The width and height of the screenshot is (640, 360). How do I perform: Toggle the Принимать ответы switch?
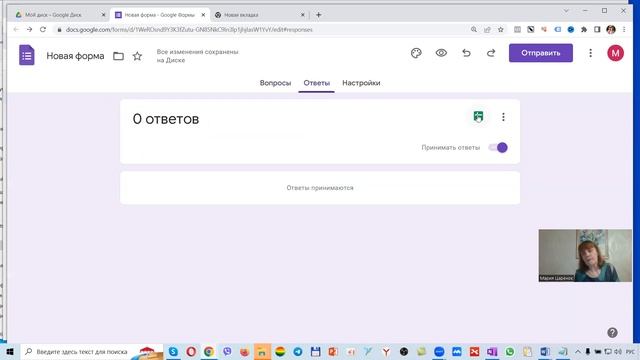click(498, 147)
